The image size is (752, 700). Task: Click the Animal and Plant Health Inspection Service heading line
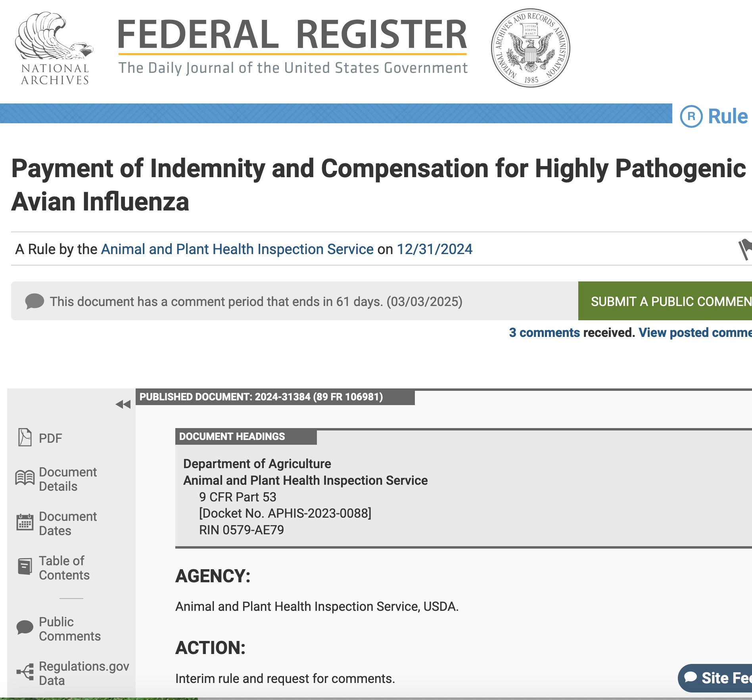coord(305,480)
